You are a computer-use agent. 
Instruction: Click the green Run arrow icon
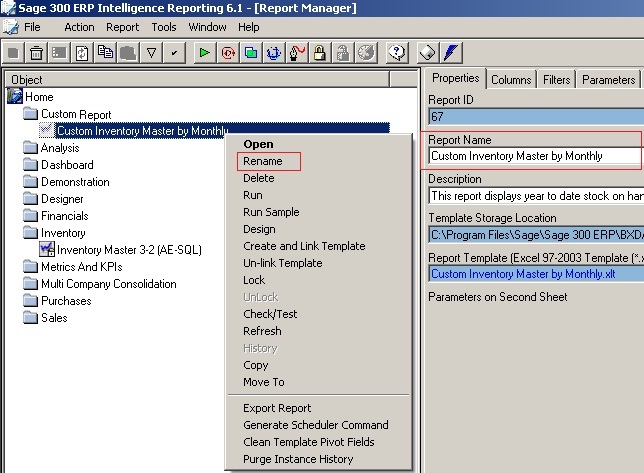click(204, 53)
